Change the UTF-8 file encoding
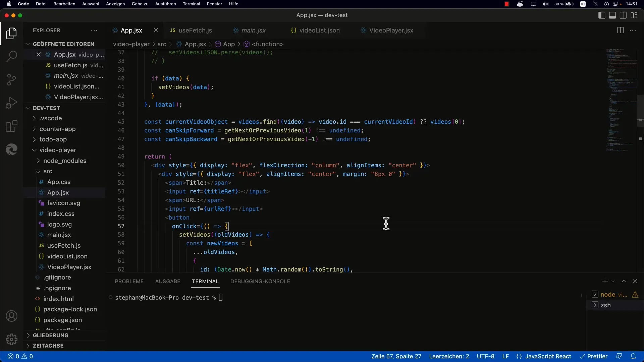 [x=486, y=356]
